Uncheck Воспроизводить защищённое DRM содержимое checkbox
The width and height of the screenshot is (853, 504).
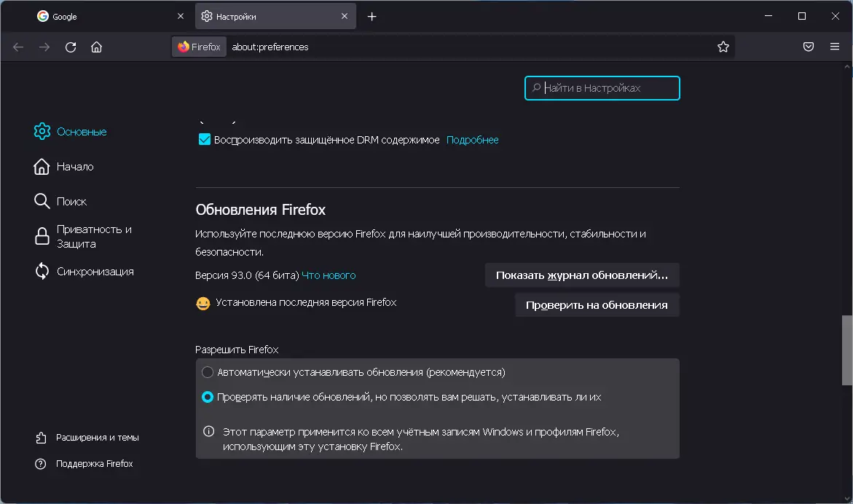pos(205,140)
